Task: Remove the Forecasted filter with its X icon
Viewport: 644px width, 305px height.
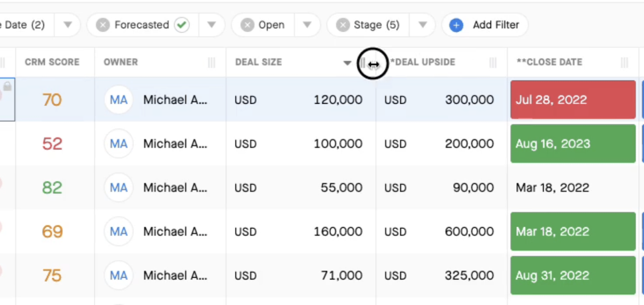Action: tap(103, 25)
